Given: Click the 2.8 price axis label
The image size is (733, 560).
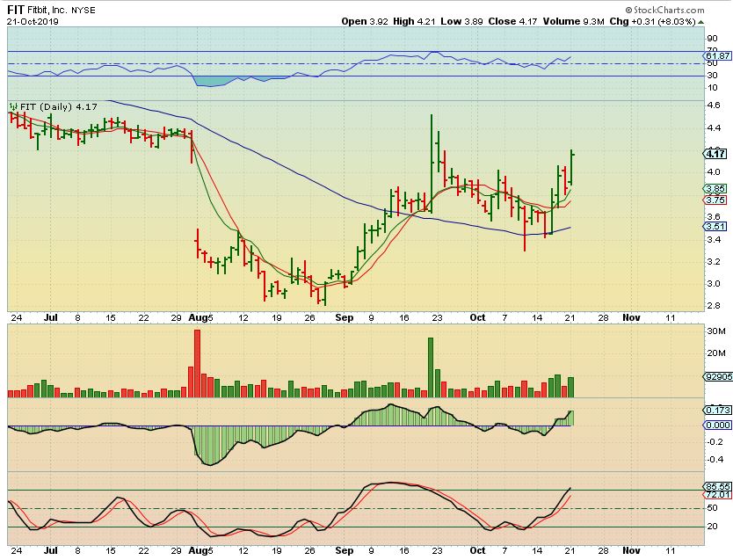Looking at the screenshot, I should coord(714,306).
